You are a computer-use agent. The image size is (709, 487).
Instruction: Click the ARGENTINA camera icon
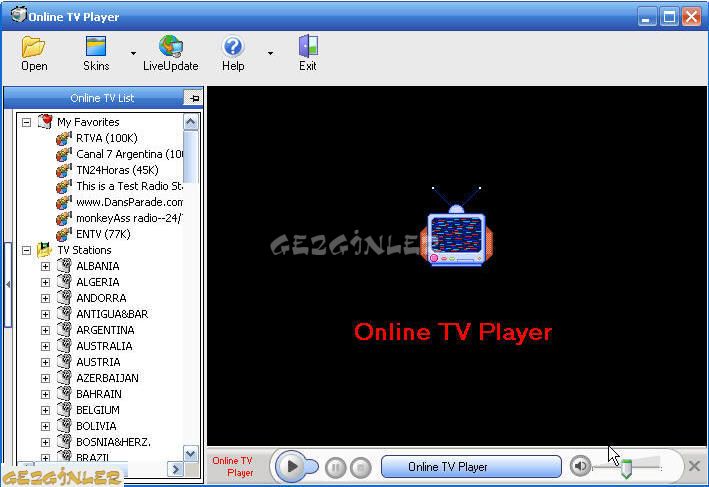pyautogui.click(x=64, y=330)
